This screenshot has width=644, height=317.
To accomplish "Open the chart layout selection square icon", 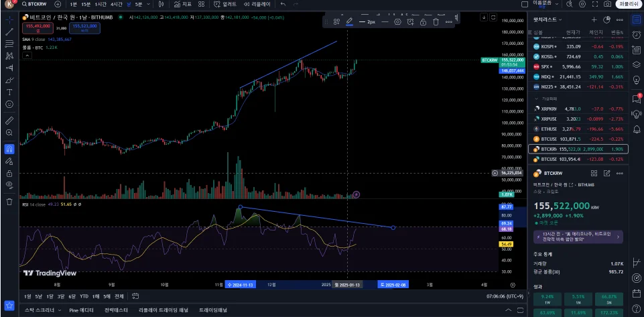I will coord(525,4).
